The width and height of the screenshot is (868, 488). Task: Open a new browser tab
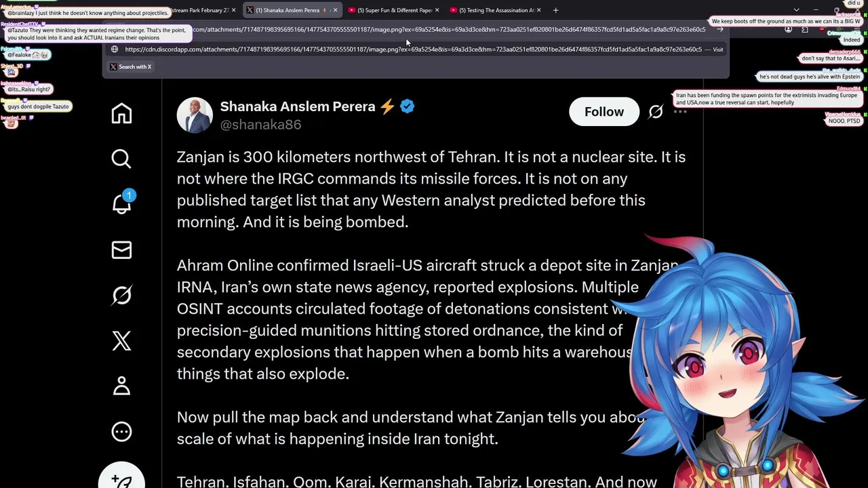(555, 10)
